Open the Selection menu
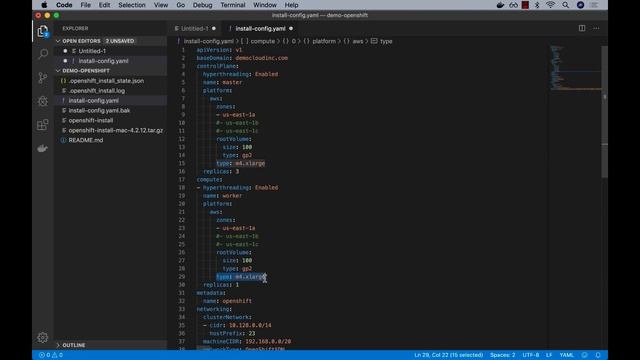Viewport: 640px width, 360px height. tap(132, 5)
